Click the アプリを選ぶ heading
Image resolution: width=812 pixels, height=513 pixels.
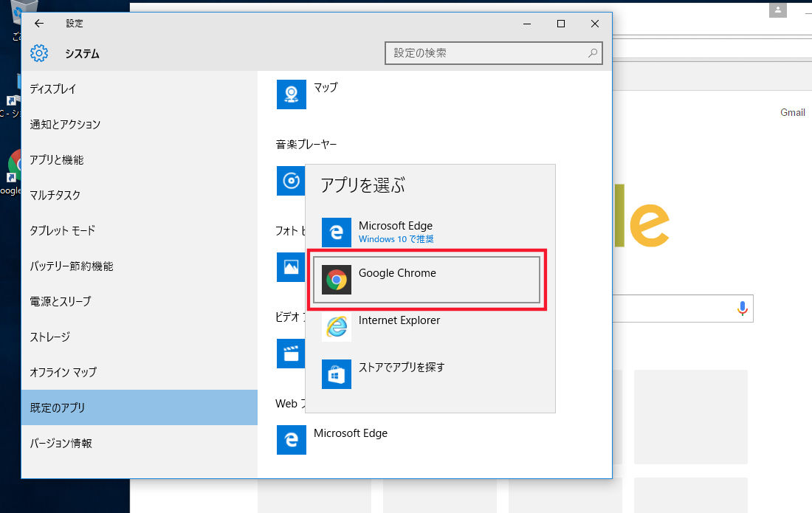click(362, 185)
